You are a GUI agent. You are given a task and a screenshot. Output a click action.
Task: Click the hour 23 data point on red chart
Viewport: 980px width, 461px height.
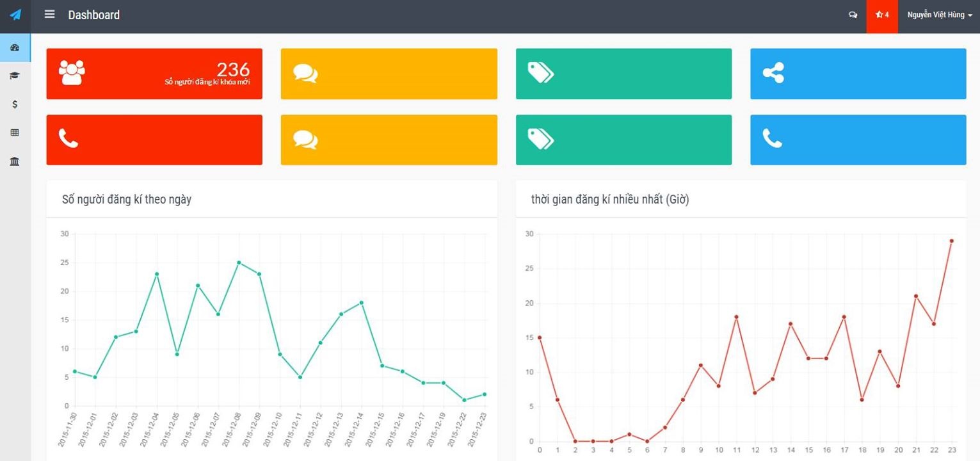click(952, 241)
